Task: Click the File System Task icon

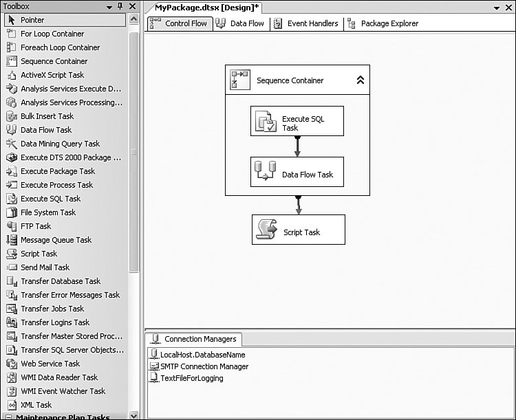Action: (11, 212)
